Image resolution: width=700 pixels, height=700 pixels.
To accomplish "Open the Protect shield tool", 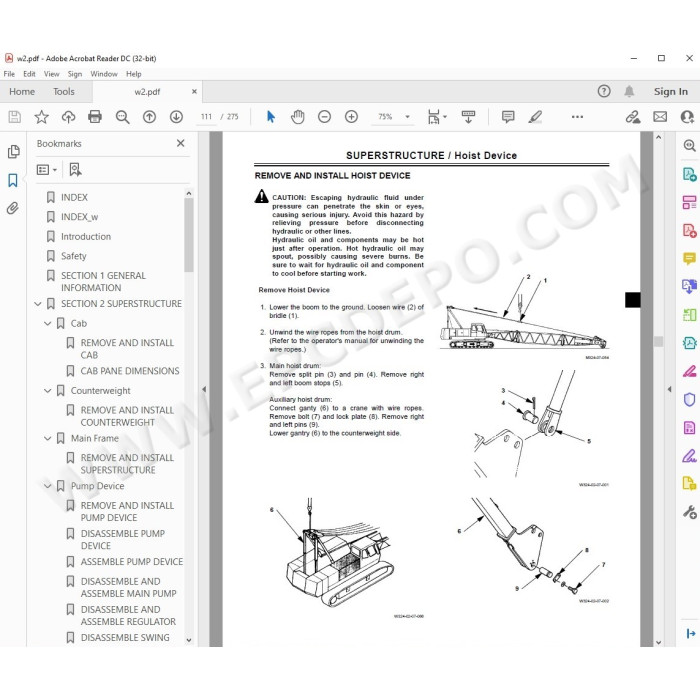I will 689,399.
